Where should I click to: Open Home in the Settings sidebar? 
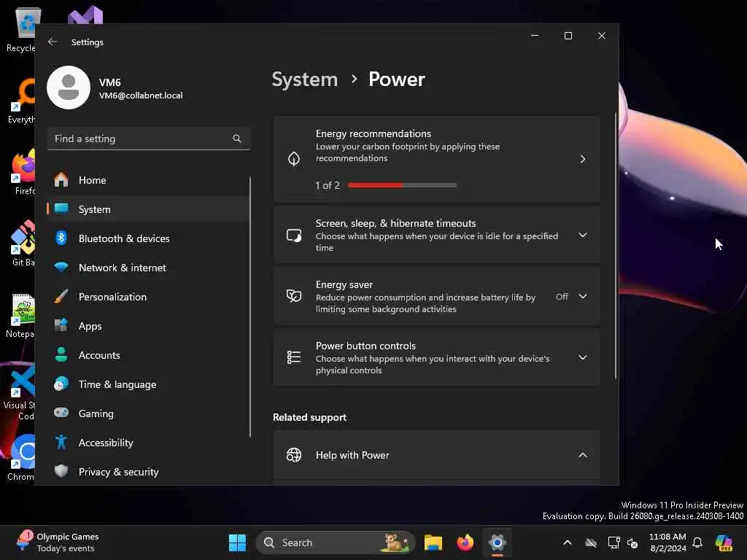tap(148, 180)
